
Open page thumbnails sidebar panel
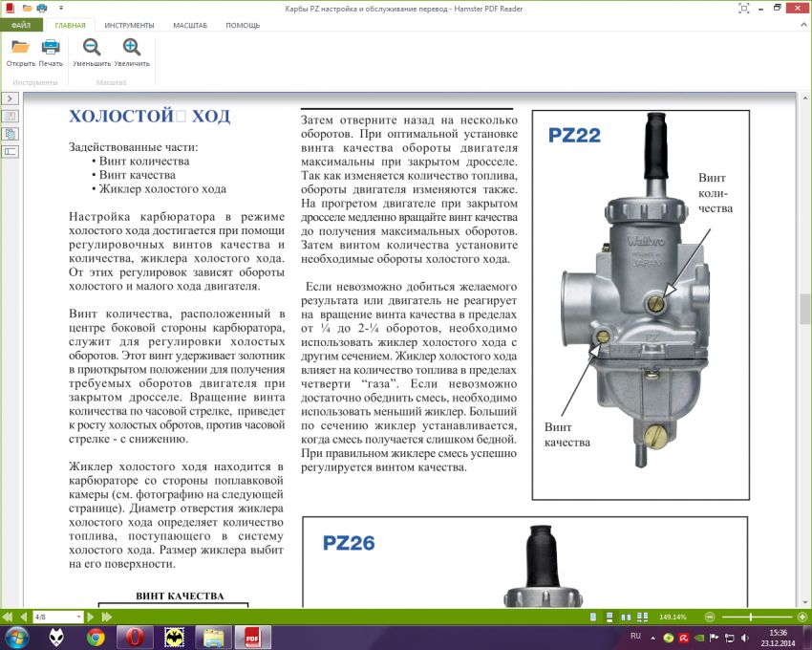[10, 116]
